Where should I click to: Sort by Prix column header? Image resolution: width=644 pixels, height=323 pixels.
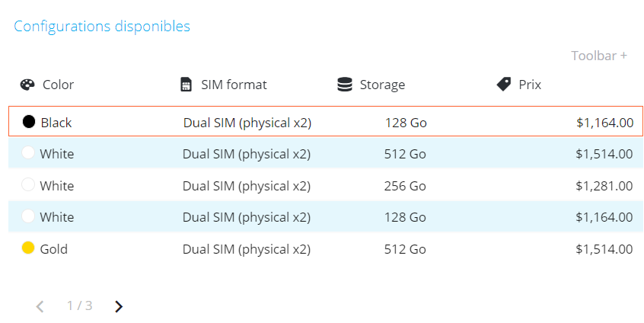pos(530,85)
